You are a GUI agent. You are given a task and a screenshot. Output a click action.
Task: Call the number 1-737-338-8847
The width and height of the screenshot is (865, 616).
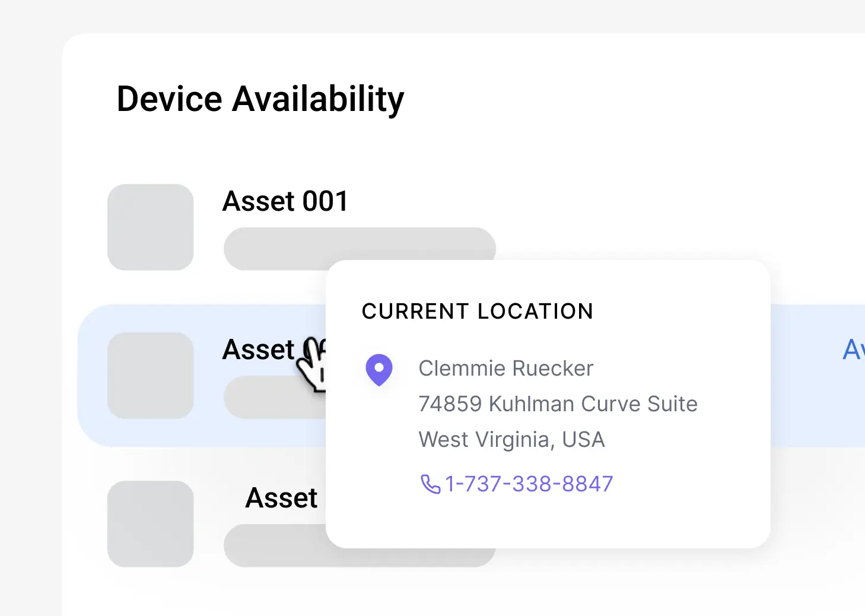(529, 484)
